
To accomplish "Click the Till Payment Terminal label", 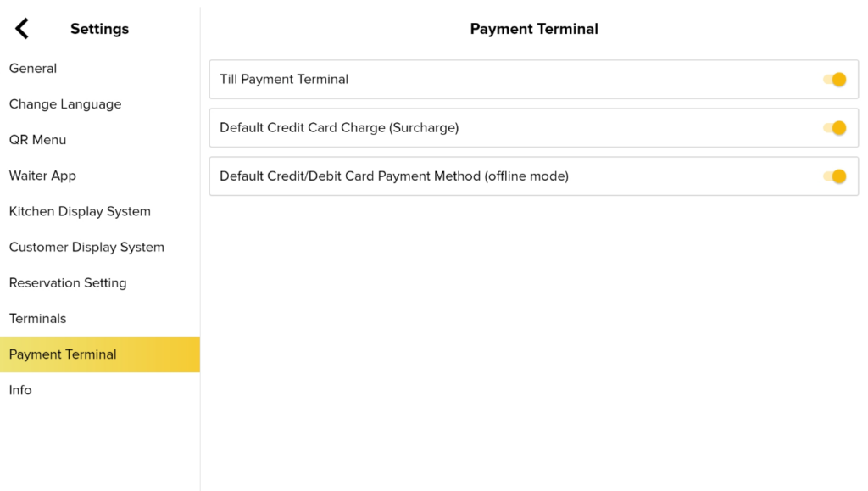I will coord(284,80).
